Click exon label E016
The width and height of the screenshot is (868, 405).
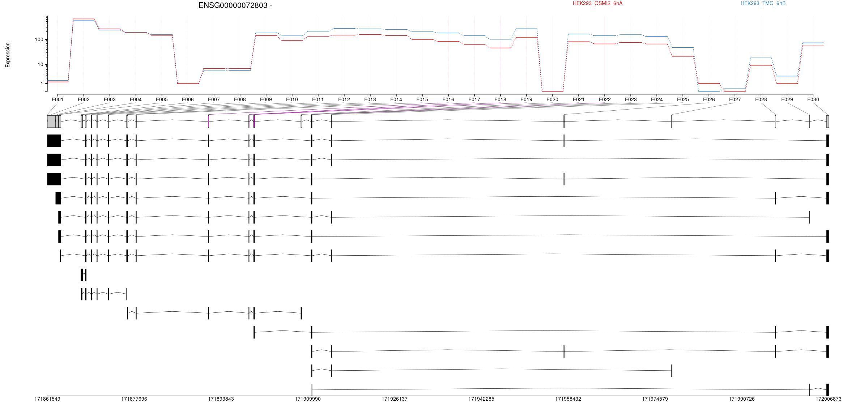tap(448, 99)
